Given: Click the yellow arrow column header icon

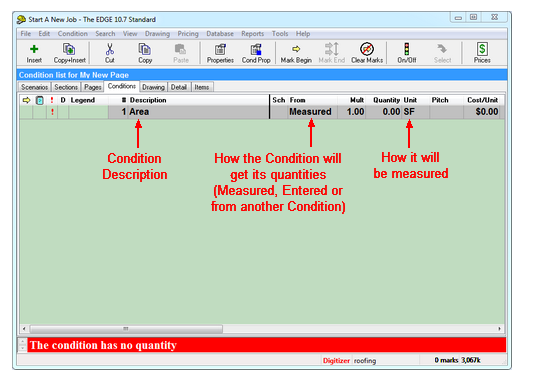Looking at the screenshot, I should pos(26,100).
